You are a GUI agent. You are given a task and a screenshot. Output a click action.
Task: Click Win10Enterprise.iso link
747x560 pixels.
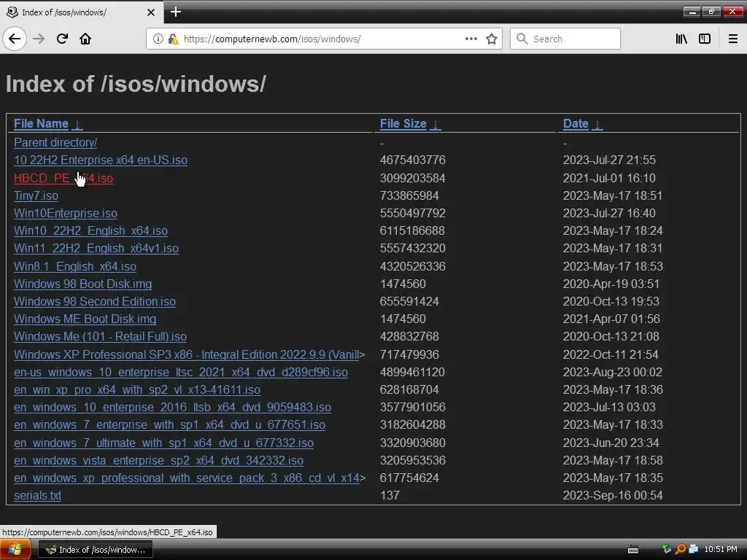(65, 214)
